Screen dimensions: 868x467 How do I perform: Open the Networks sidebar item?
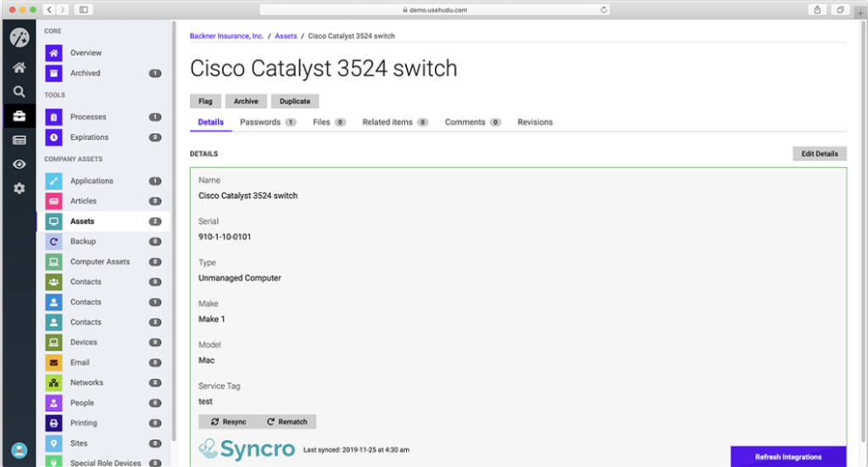coord(86,383)
